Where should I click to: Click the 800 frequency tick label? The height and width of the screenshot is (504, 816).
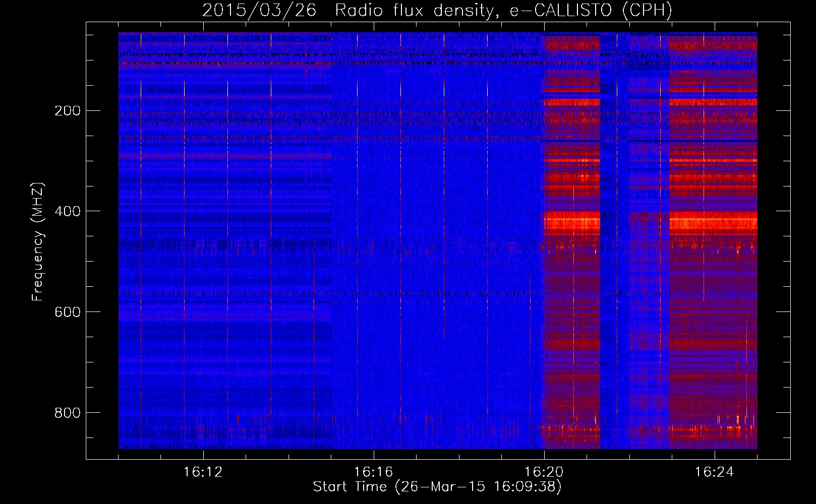click(x=67, y=413)
